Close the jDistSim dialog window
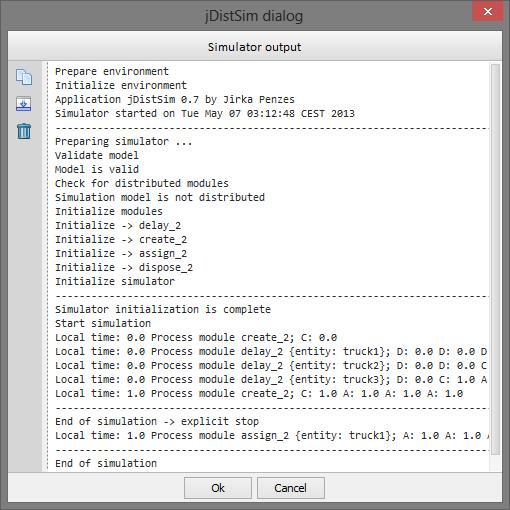The height and width of the screenshot is (510, 510). tap(488, 12)
